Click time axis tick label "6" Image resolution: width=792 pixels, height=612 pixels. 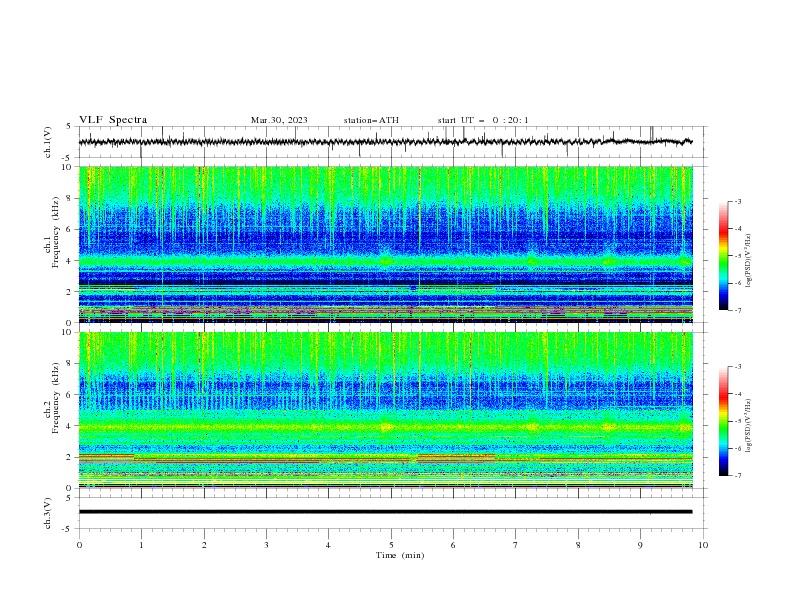(454, 545)
